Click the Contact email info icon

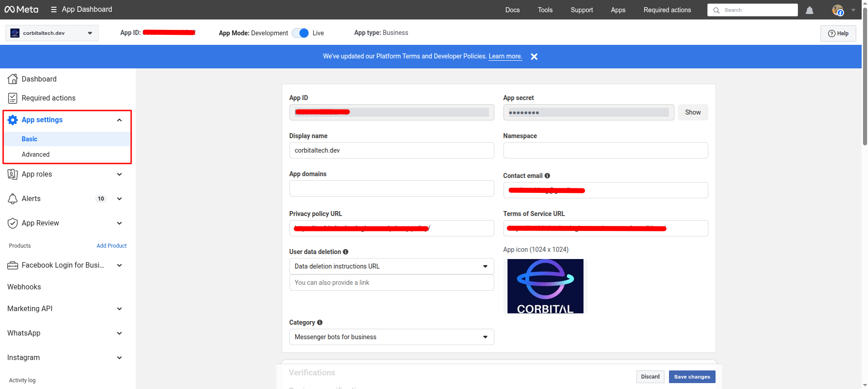pos(547,176)
